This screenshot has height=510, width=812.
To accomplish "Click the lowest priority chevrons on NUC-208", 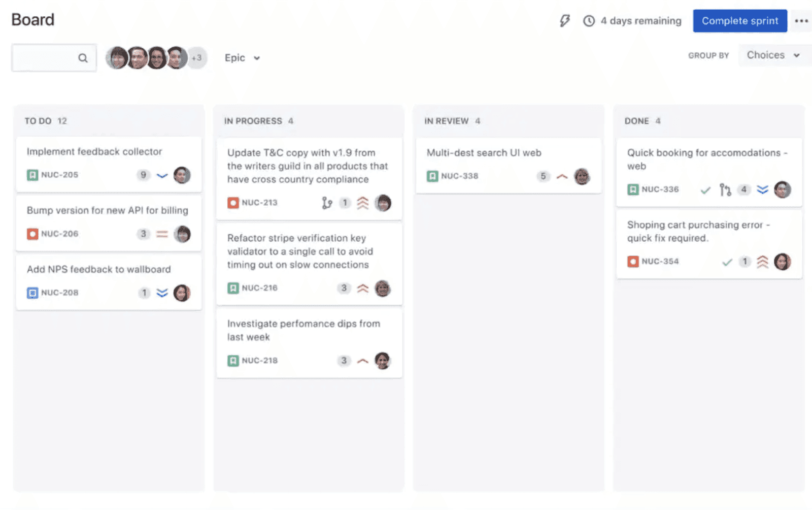I will click(x=161, y=293).
